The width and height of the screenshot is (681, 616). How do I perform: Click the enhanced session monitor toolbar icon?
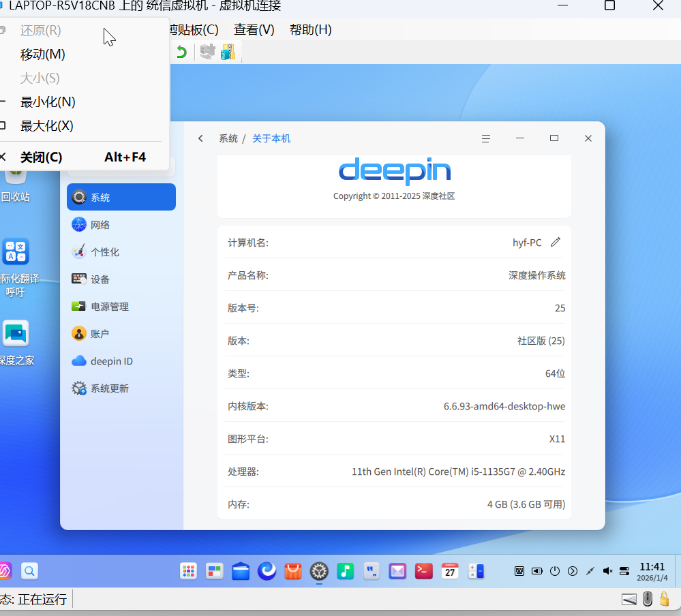[207, 52]
